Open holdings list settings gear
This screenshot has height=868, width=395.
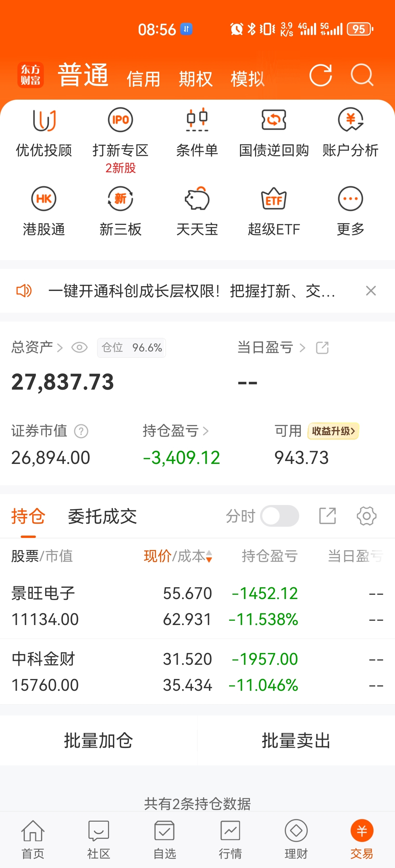(x=367, y=516)
